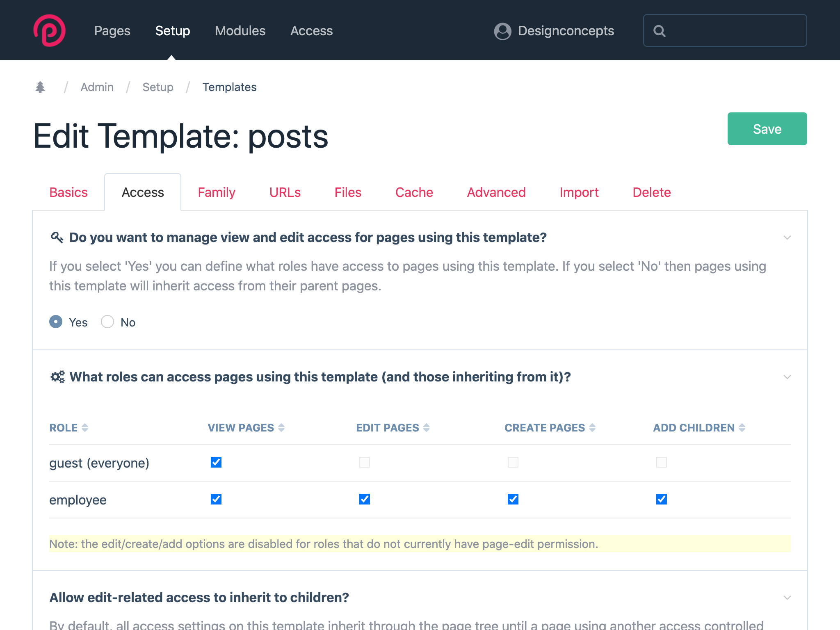840x630 pixels.
Task: Switch to the Family tab
Action: pos(216,192)
